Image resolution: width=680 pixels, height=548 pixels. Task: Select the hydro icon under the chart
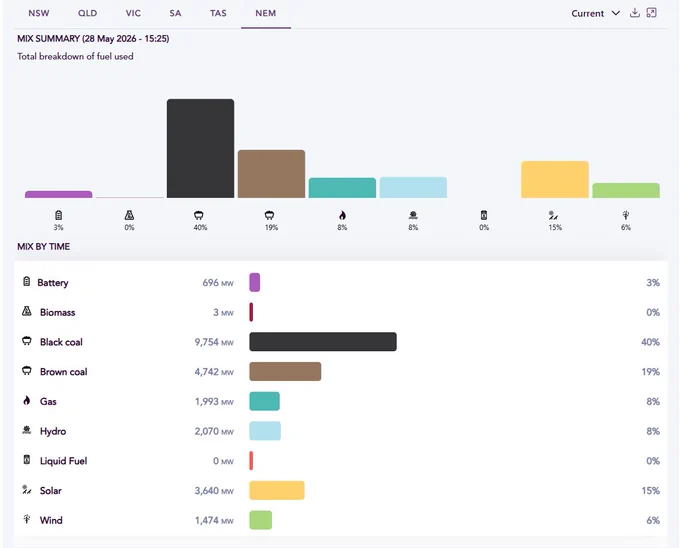(413, 215)
